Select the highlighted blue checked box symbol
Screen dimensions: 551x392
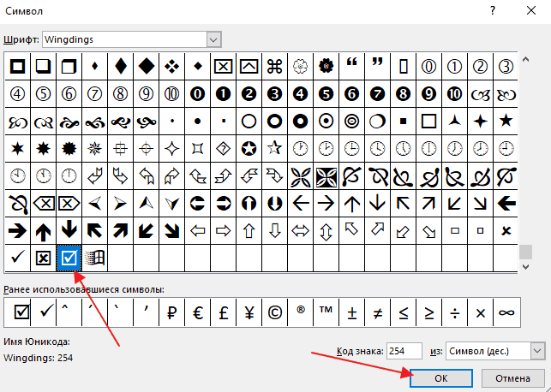69,257
